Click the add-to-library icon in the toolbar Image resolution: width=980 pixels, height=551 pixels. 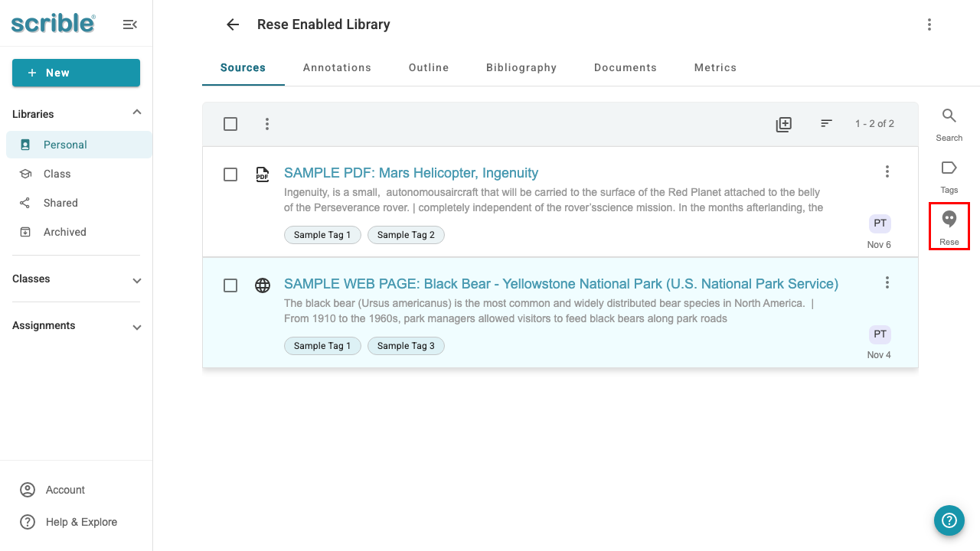[784, 123]
